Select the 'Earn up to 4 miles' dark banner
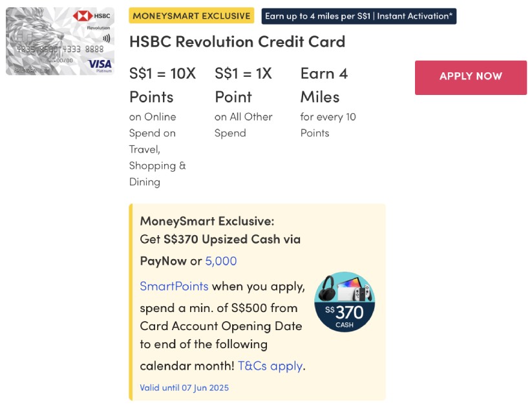 point(358,16)
